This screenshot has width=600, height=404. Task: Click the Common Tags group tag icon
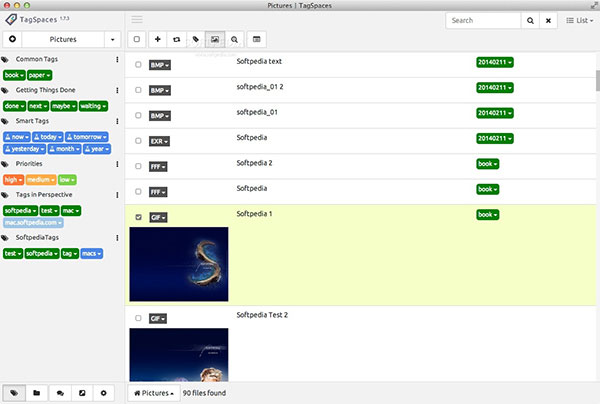pos(5,59)
